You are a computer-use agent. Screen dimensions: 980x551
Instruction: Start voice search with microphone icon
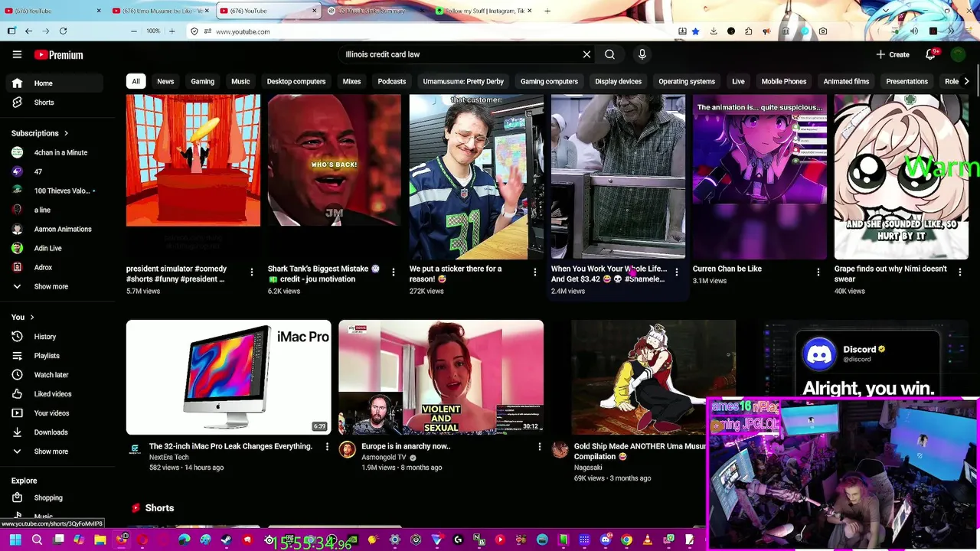tap(642, 54)
